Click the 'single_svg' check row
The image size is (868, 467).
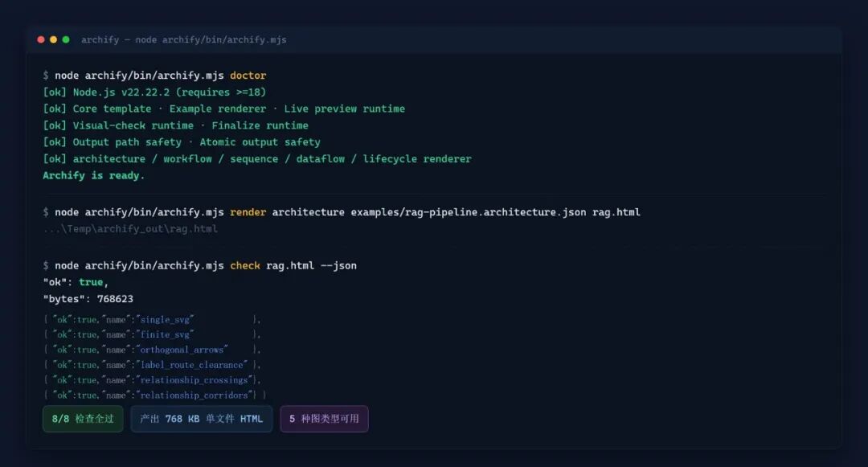coord(152,319)
